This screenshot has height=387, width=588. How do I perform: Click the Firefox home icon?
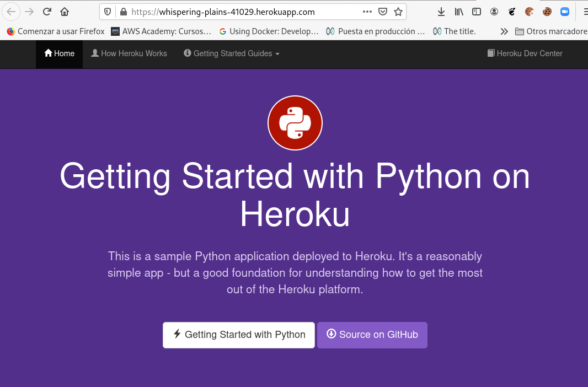coord(65,12)
